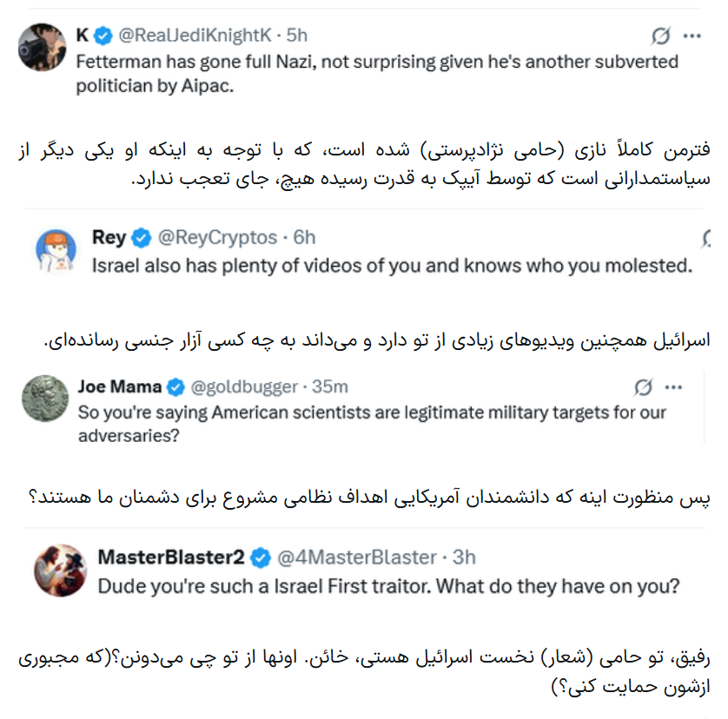Click Joe Mama's verified checkmark
The height and width of the screenshot is (719, 728).
(175, 387)
